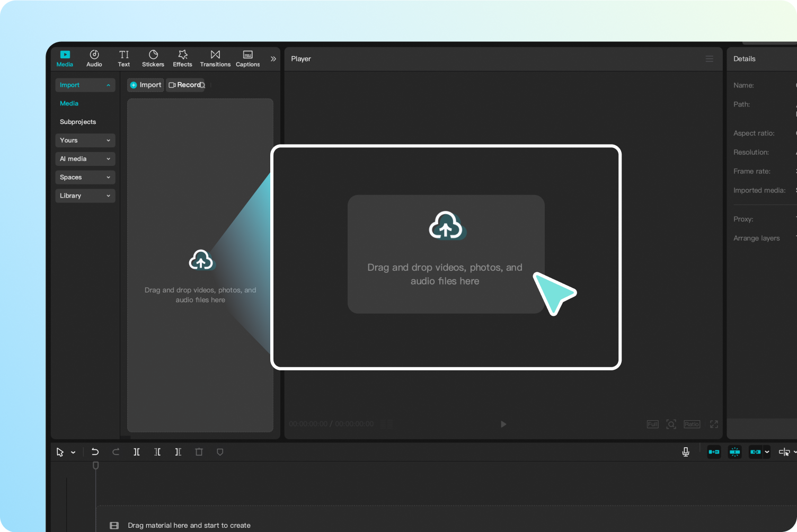The width and height of the screenshot is (797, 532).
Task: Play the preview in the Player
Action: click(503, 424)
